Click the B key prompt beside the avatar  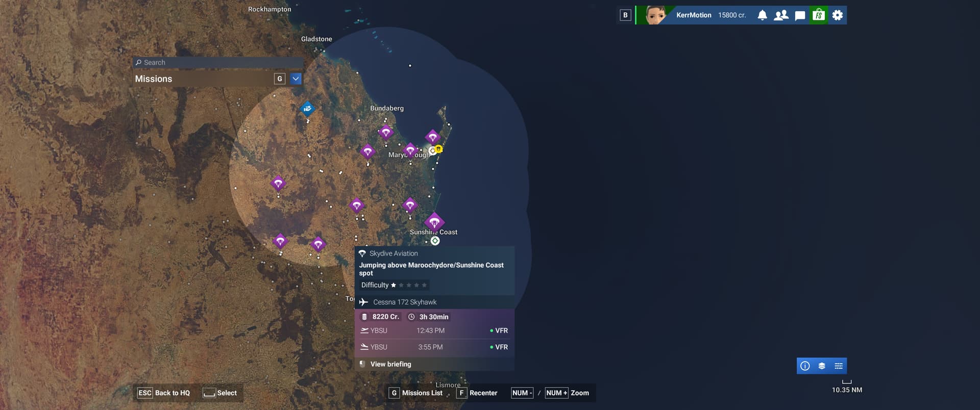coord(625,15)
